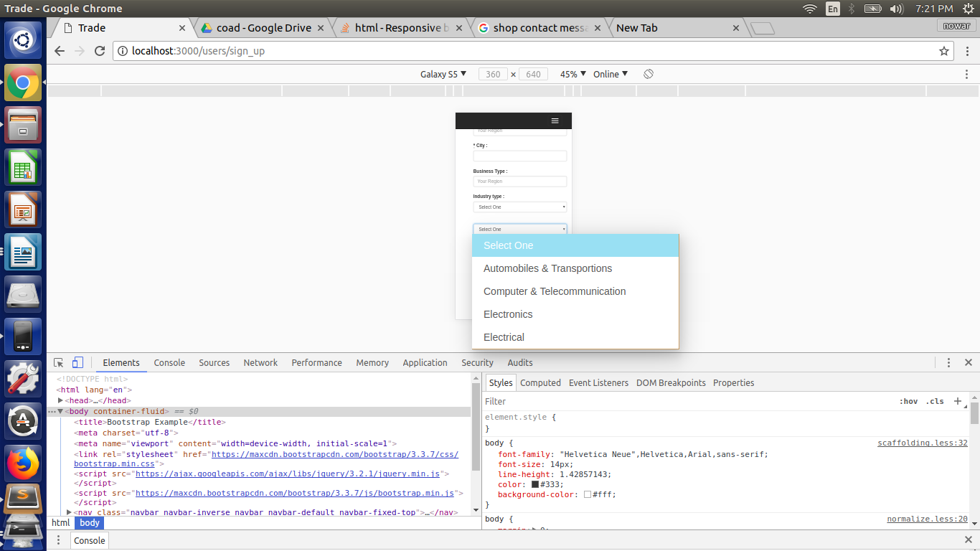Open LibreOffice Impress from the launcher

pyautogui.click(x=23, y=209)
